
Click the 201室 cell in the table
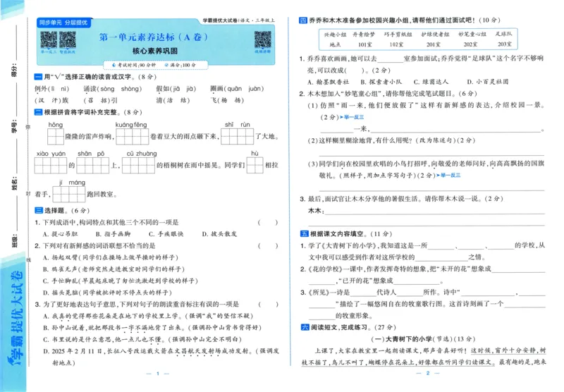(x=434, y=44)
